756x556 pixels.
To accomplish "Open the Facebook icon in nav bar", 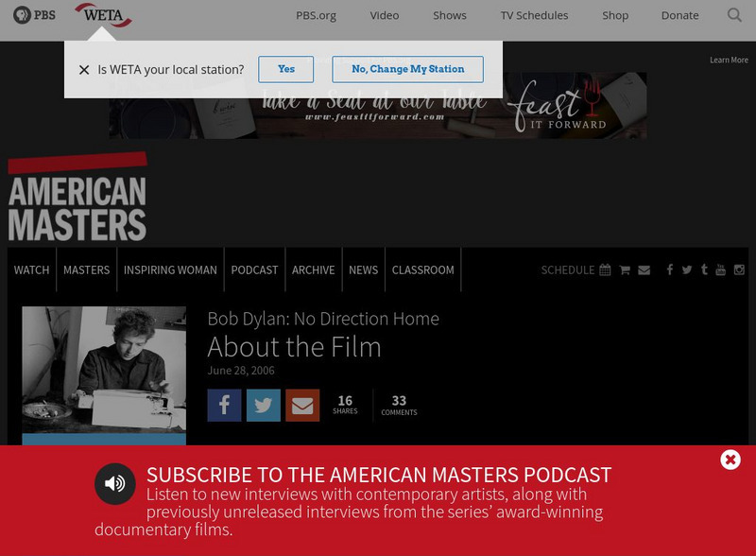I will pos(670,269).
